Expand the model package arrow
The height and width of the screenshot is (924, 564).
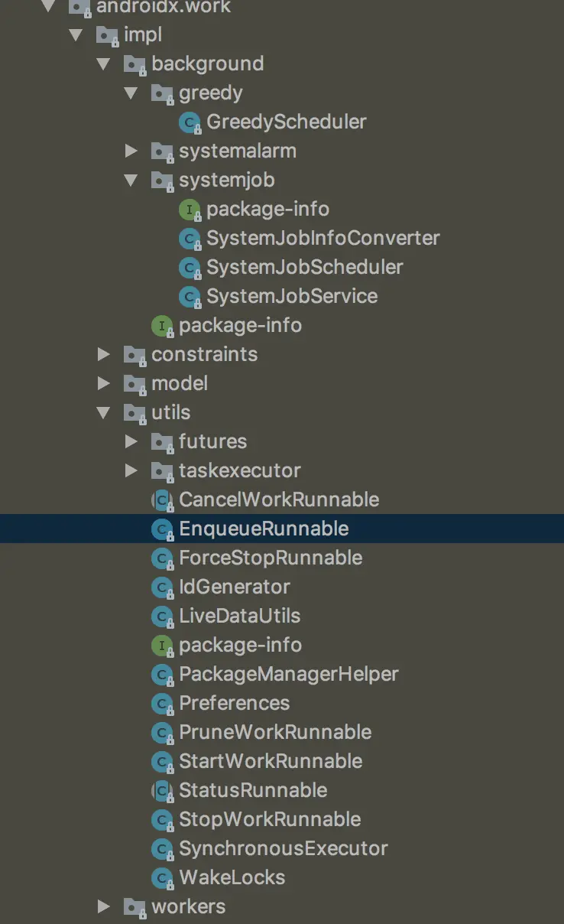click(x=104, y=384)
